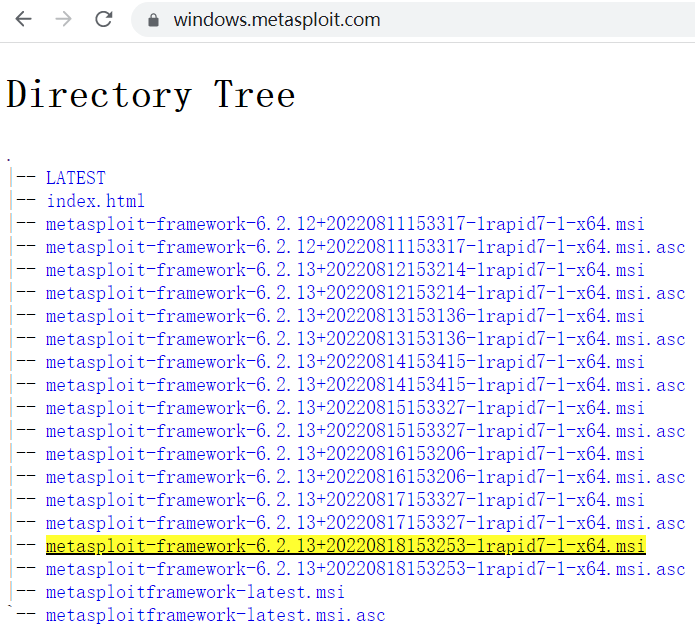Click the browser forward arrow

(x=63, y=19)
